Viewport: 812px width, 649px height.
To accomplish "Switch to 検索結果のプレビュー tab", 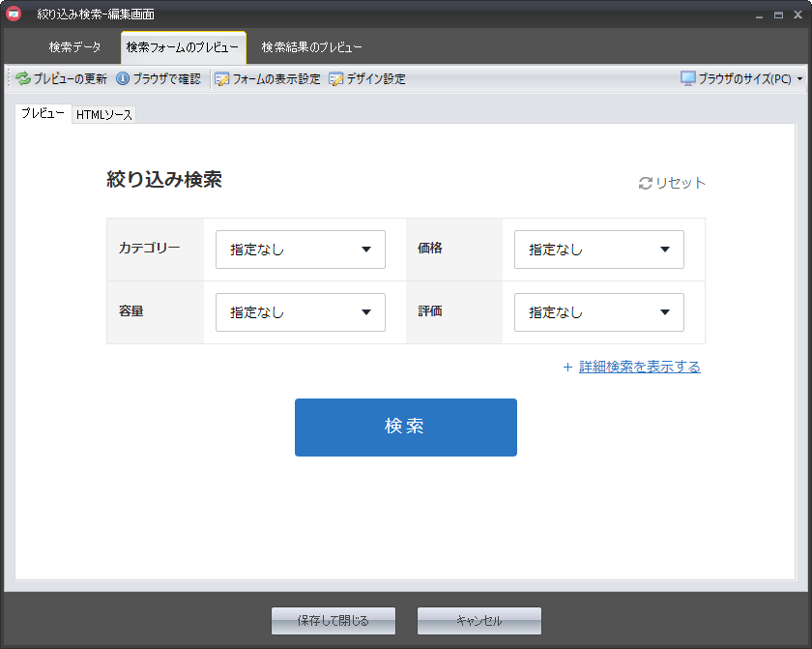I will point(311,47).
